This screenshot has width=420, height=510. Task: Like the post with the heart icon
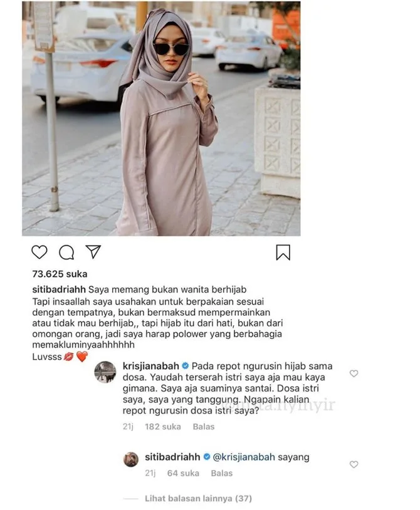[x=39, y=252]
